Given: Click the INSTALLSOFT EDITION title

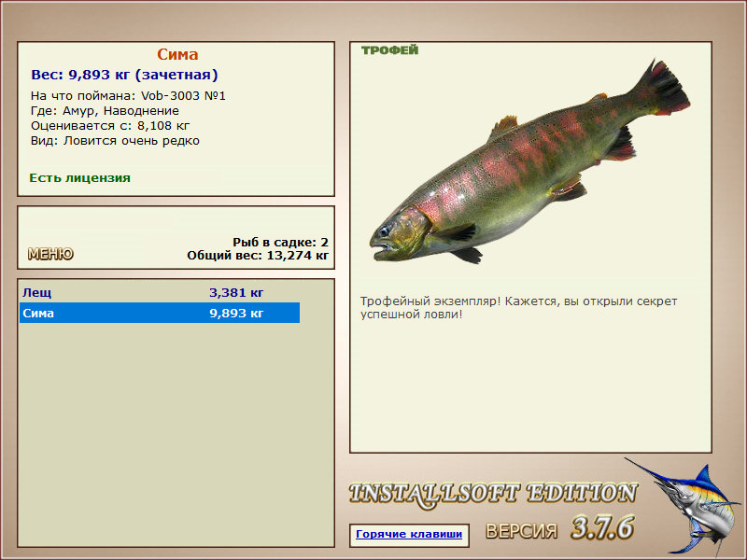Looking at the screenshot, I should tap(493, 494).
